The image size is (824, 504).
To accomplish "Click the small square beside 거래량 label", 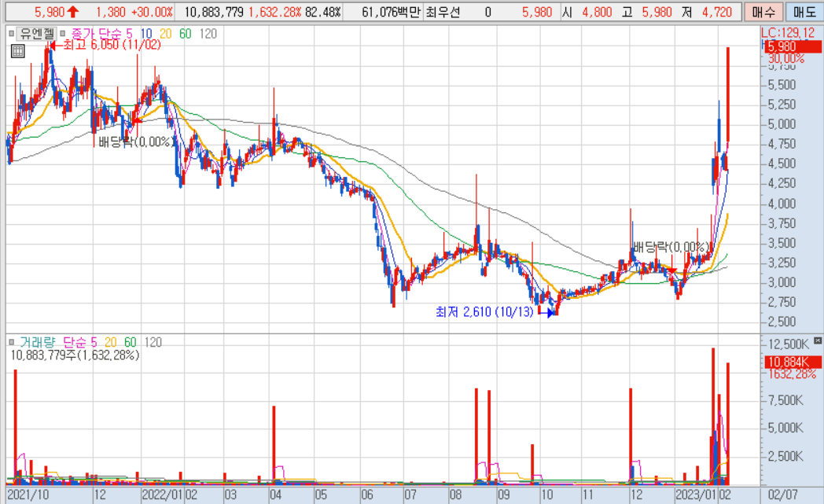I will coord(11,342).
